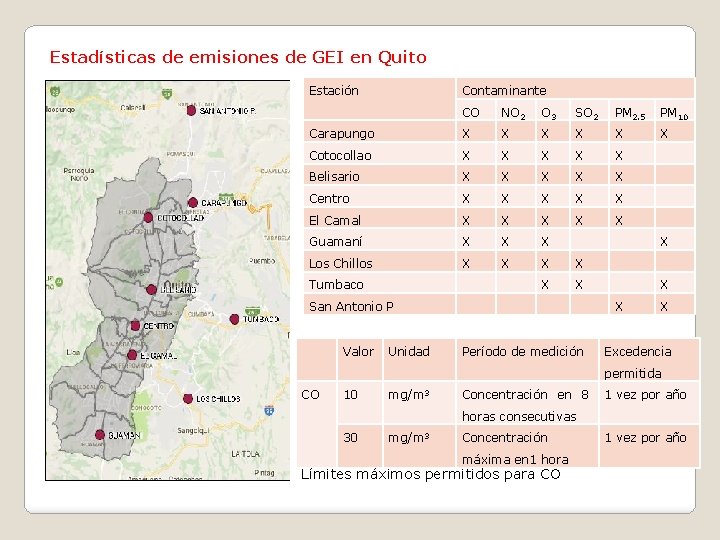Click the X under PM10 in Carapungo row
This screenshot has height=540, width=720.
coord(664,134)
